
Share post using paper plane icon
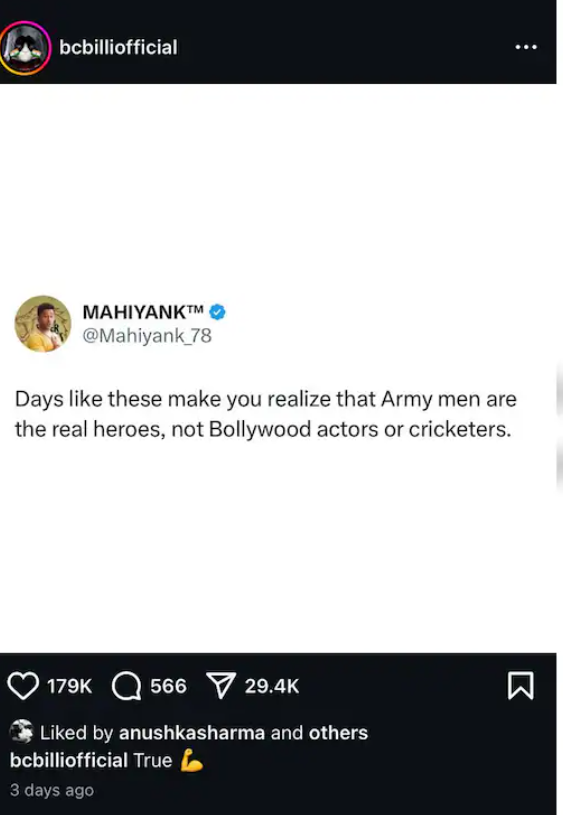[221, 685]
